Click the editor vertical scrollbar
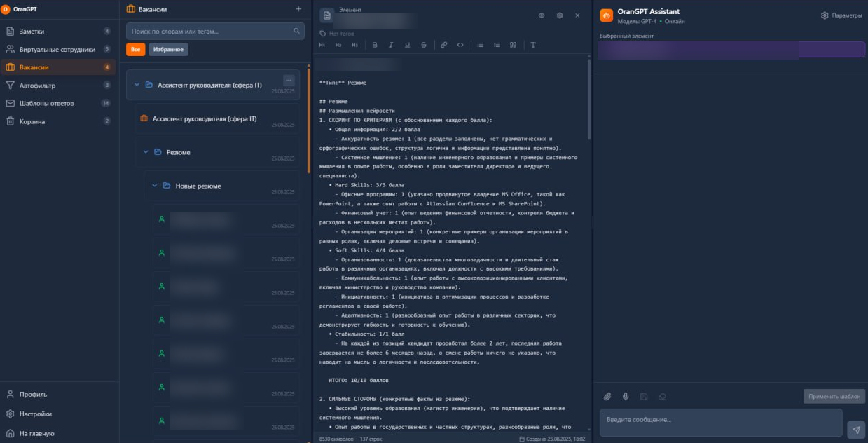 click(x=589, y=98)
